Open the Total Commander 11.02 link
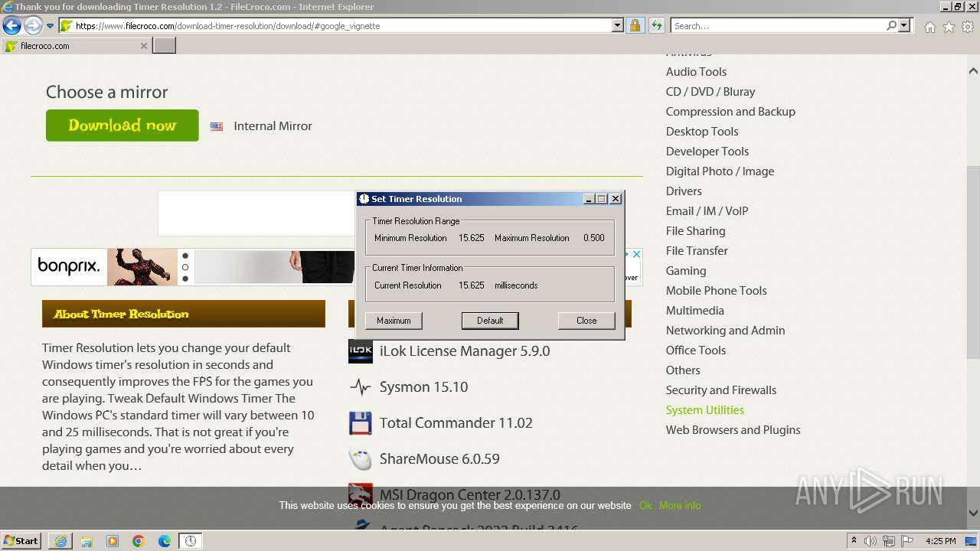The height and width of the screenshot is (551, 980). tap(456, 423)
